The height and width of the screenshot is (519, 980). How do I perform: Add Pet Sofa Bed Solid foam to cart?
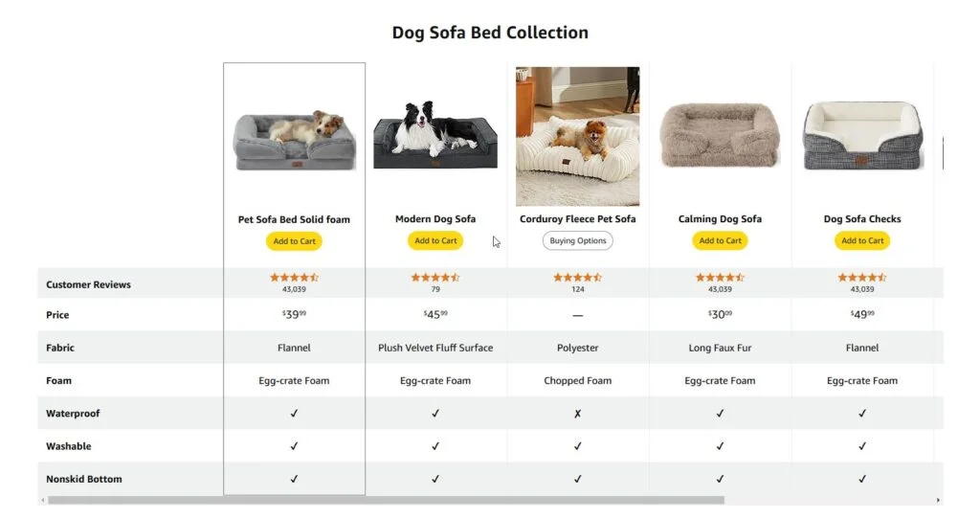point(294,241)
